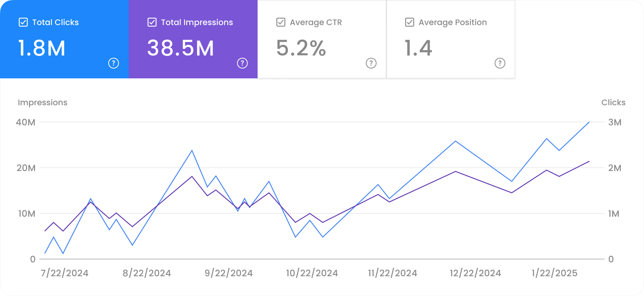Viewport: 644px width, 296px height.
Task: Click the 12/22/2024 date axis label
Action: (475, 273)
